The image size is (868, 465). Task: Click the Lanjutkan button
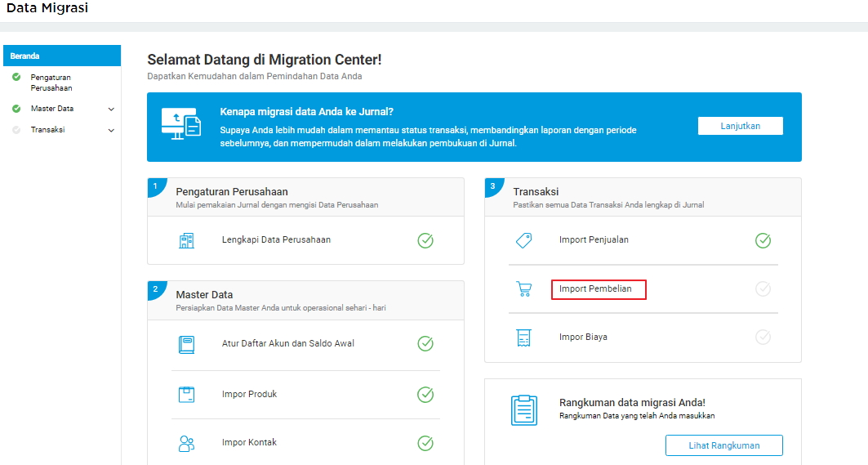pos(740,126)
